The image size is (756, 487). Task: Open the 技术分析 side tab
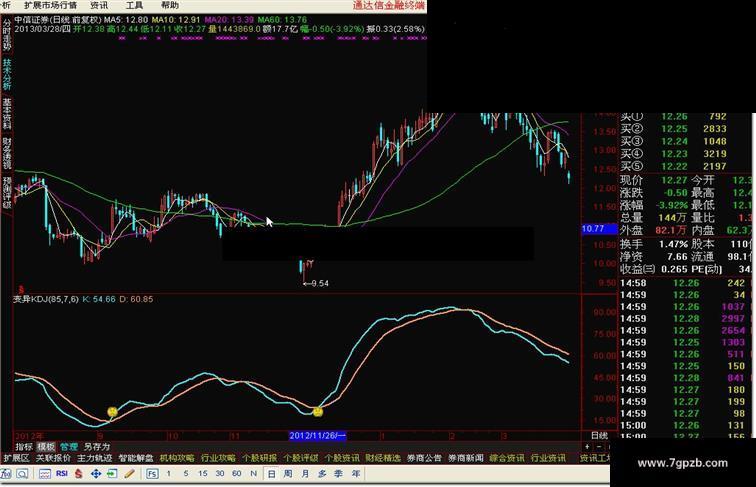[7, 74]
